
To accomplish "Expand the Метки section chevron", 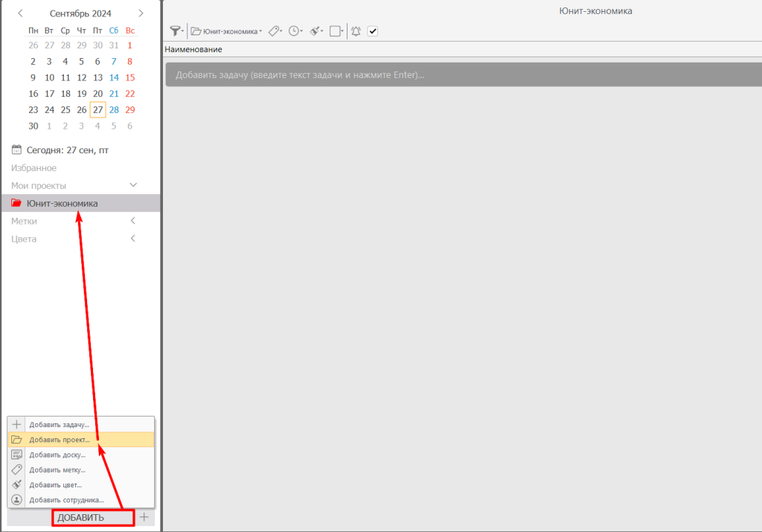I will tap(133, 221).
